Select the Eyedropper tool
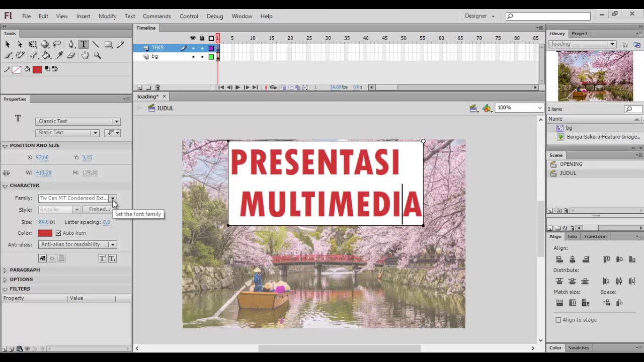 (x=59, y=55)
